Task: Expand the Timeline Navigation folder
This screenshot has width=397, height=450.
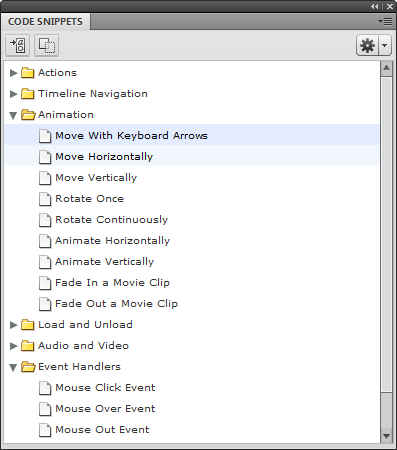Action: coord(13,94)
